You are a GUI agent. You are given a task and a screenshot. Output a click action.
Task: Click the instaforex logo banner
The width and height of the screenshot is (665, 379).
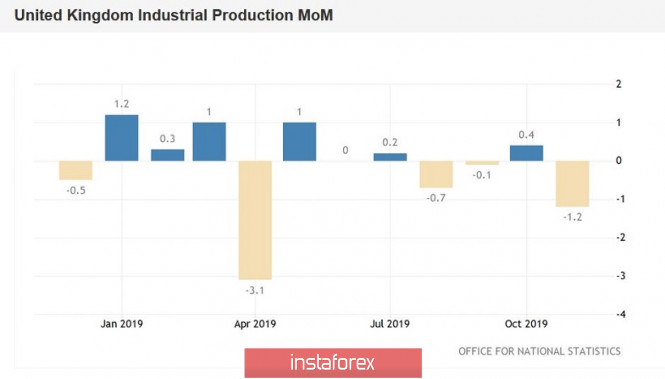[333, 363]
